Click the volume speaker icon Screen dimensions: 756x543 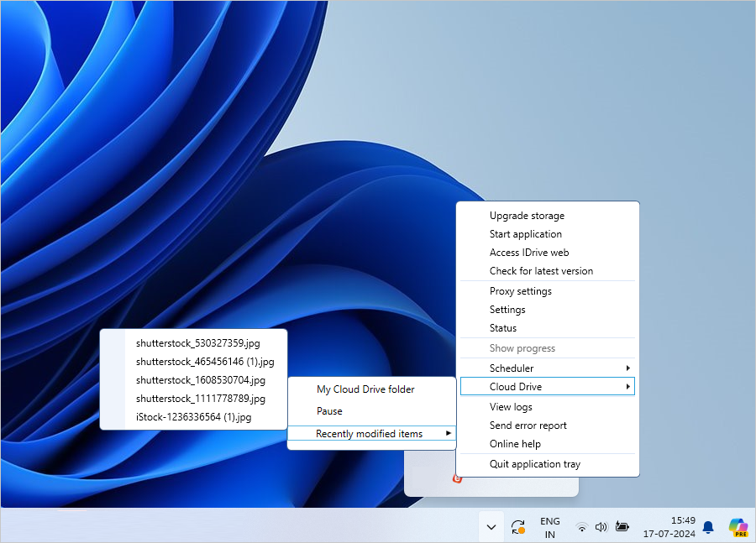point(601,527)
